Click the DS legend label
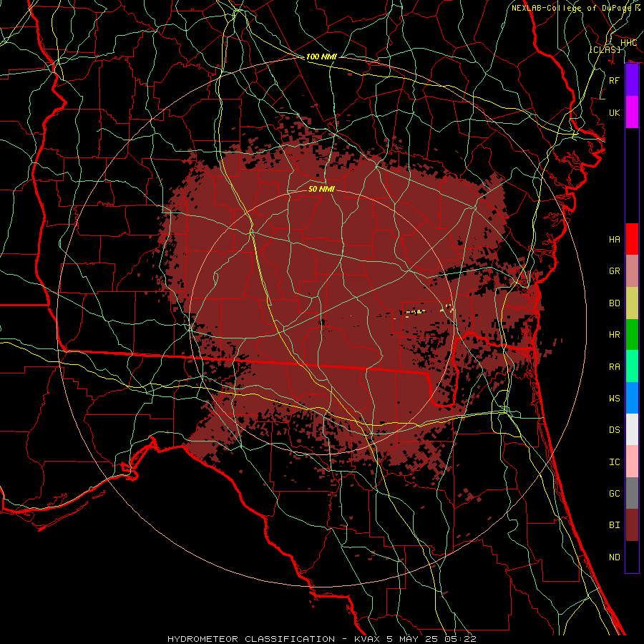This screenshot has height=644, width=644. [615, 430]
